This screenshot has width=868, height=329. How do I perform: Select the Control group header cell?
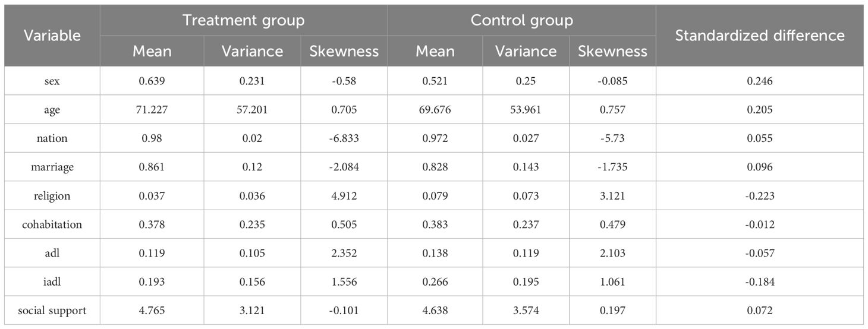coord(521,20)
